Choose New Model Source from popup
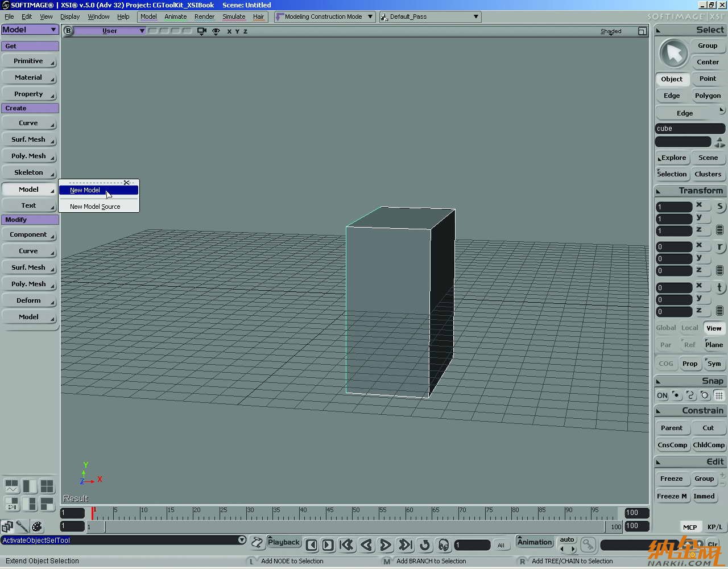 coord(99,207)
